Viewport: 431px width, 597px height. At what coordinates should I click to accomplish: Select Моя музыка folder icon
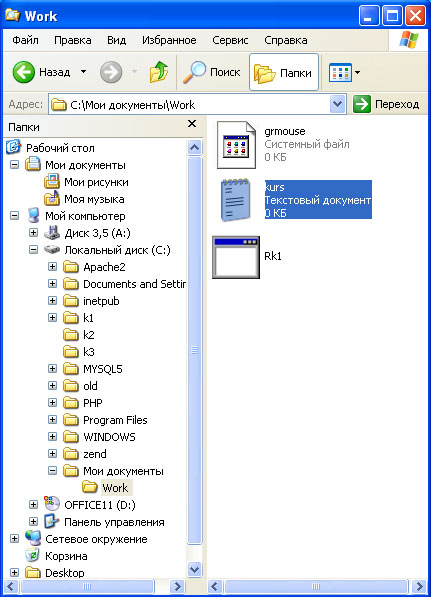pos(51,198)
